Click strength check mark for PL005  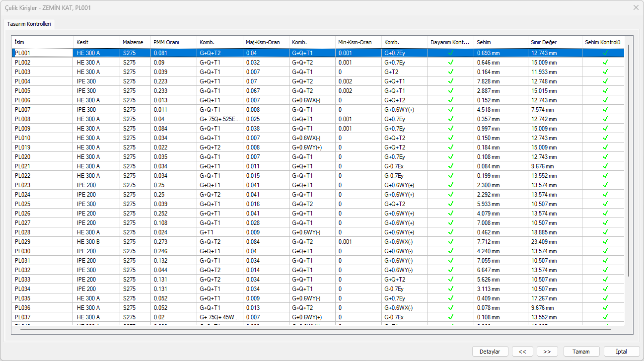pos(451,90)
